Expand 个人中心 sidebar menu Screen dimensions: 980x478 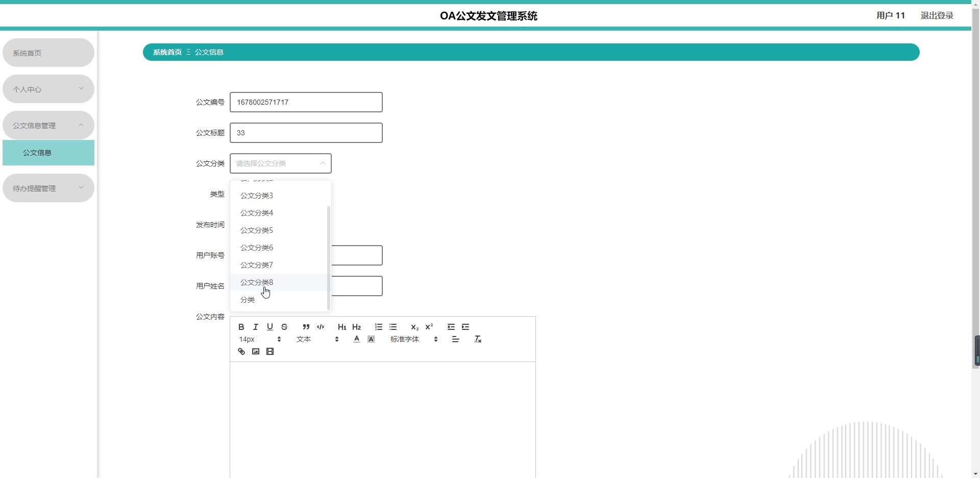point(48,89)
